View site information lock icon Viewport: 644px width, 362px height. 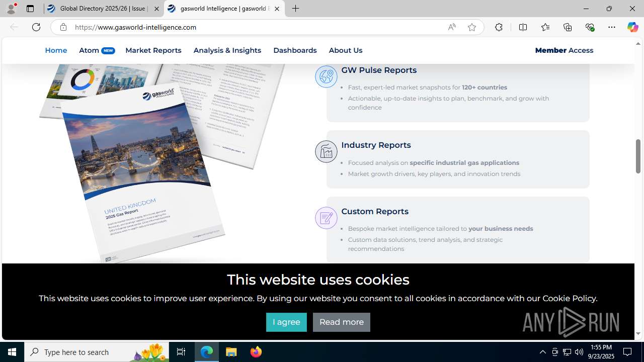pos(63,27)
